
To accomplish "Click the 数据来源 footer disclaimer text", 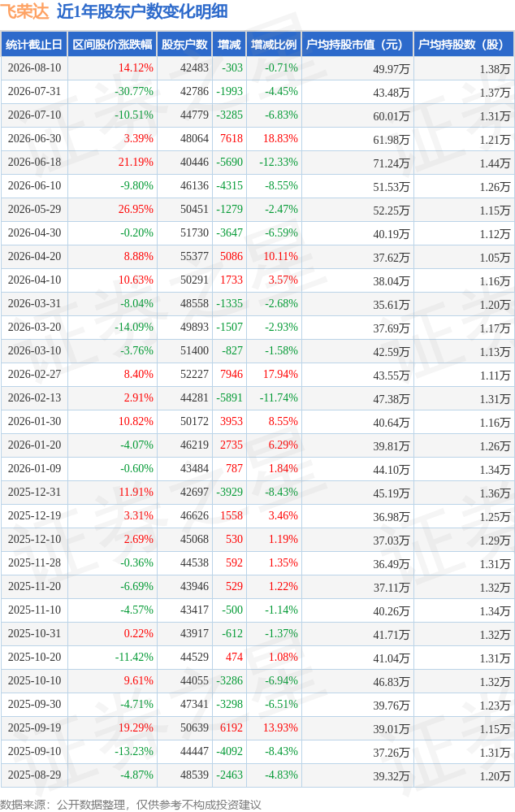I will point(131,804).
